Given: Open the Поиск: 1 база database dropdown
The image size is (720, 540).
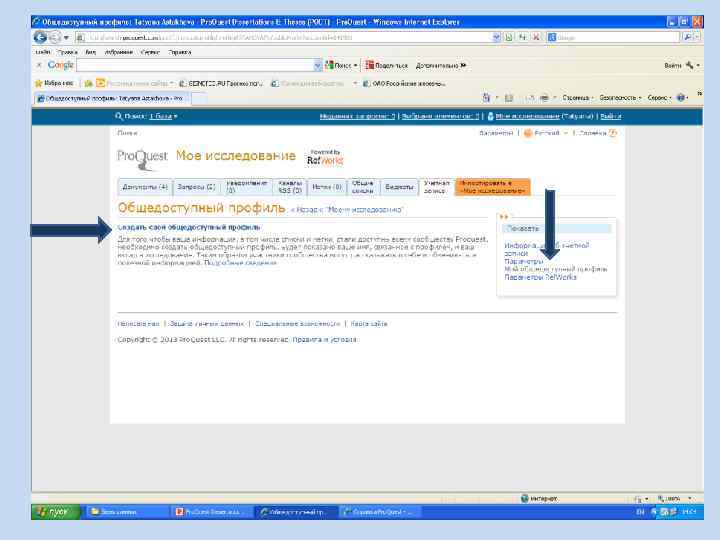Looking at the screenshot, I should point(163,117).
